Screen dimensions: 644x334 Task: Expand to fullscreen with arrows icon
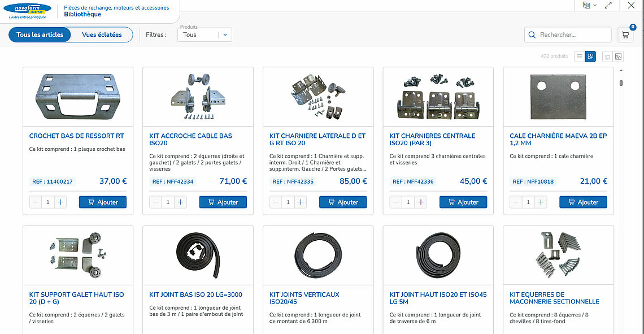(x=608, y=5)
